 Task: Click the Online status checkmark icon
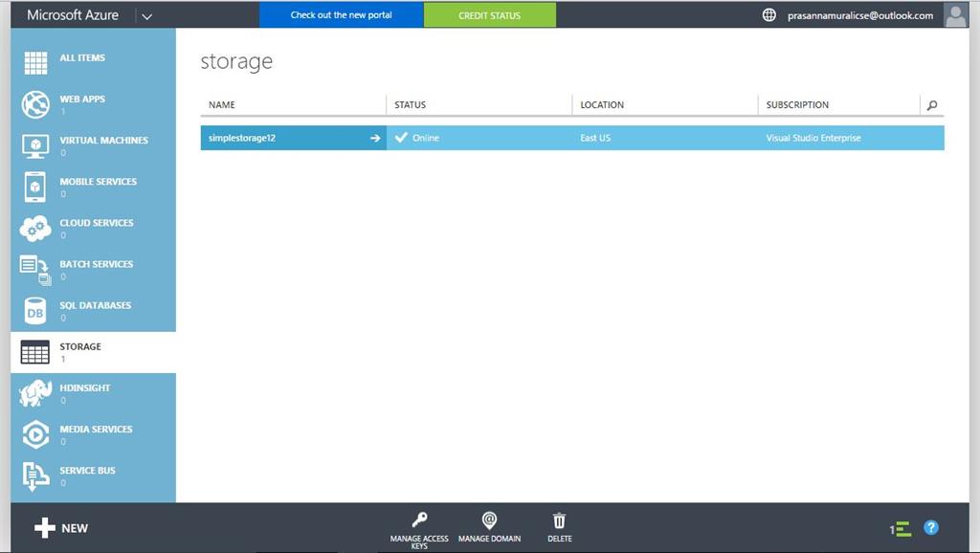pos(401,138)
